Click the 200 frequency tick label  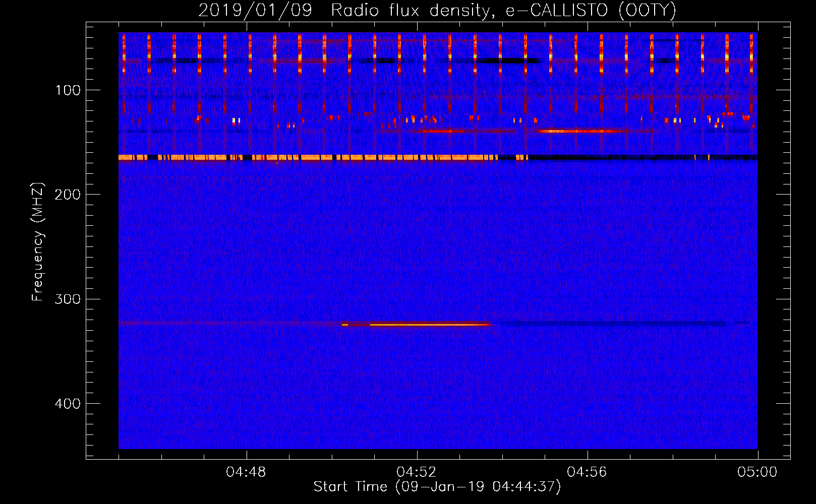point(68,195)
